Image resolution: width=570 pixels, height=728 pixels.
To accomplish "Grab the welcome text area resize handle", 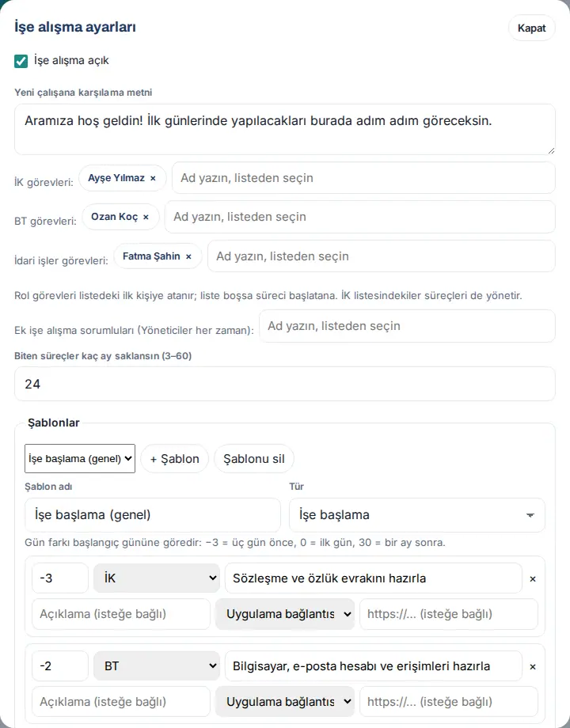I will pyautogui.click(x=551, y=150).
